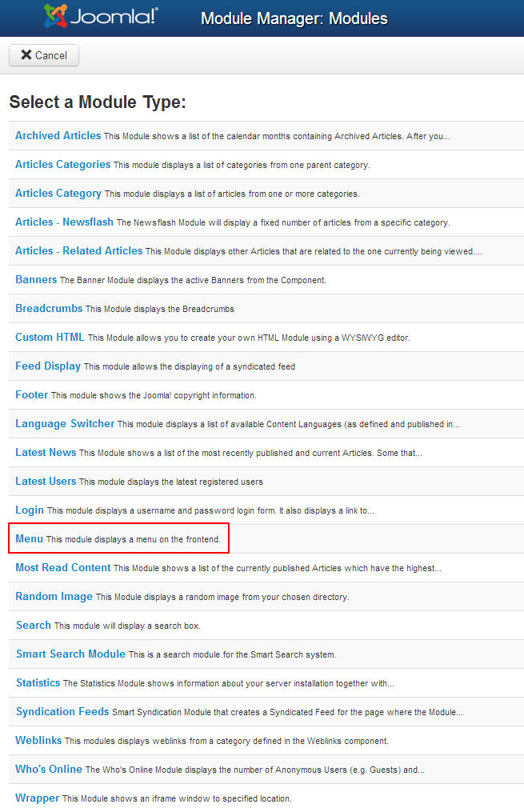Select the Custom HTML module type

coord(50,337)
